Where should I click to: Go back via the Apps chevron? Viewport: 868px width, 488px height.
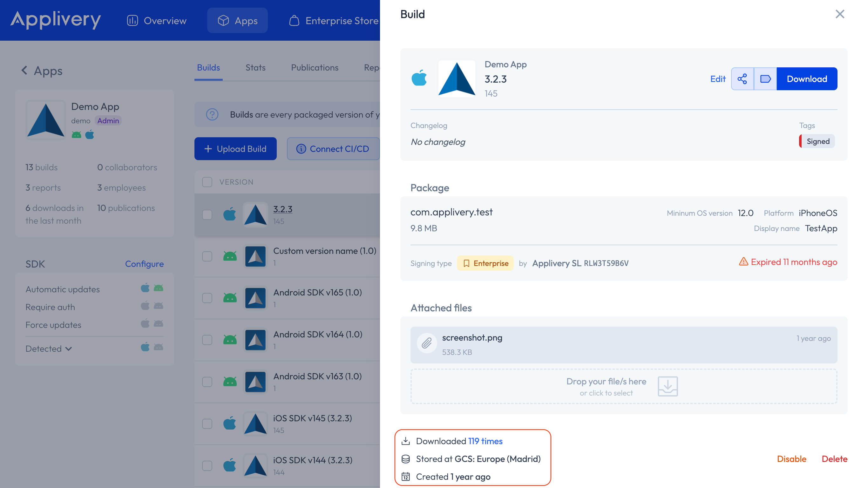pyautogui.click(x=24, y=71)
